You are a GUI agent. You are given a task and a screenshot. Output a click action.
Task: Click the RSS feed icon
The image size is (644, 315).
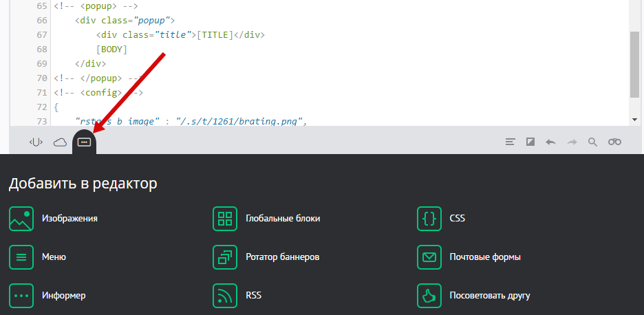[225, 296]
